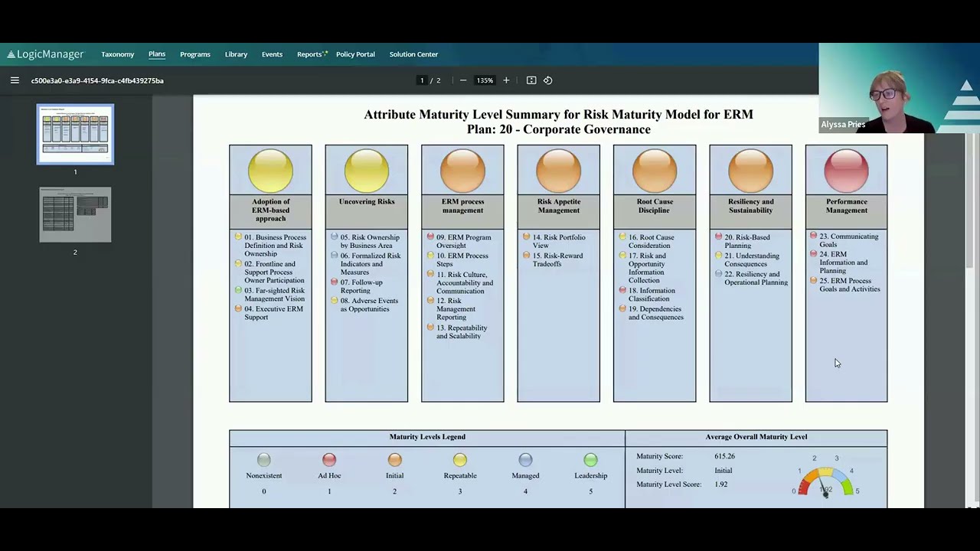
Task: Click the Managed legend sphere
Action: [x=525, y=460]
